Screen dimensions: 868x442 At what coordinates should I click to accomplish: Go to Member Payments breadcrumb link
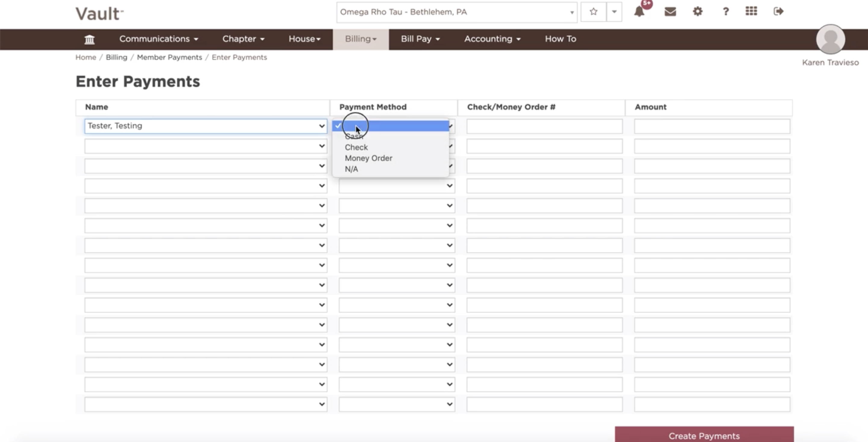169,58
